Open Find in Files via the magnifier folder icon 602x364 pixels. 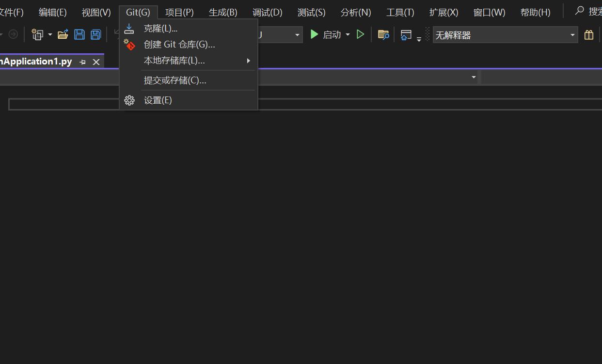(383, 34)
